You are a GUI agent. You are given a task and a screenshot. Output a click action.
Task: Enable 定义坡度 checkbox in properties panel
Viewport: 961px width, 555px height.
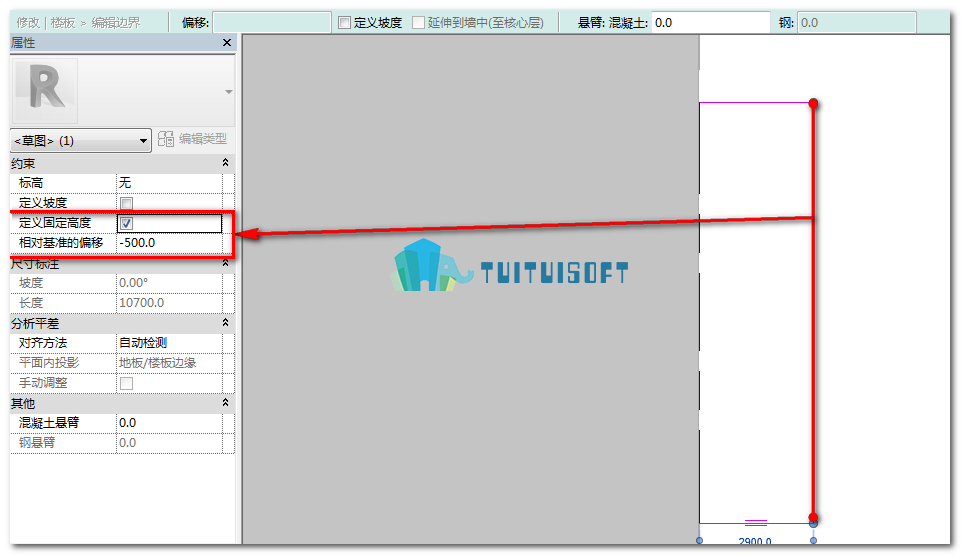click(126, 203)
